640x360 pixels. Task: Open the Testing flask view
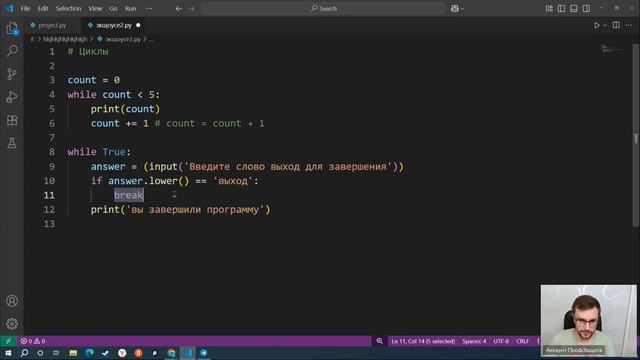(12, 143)
